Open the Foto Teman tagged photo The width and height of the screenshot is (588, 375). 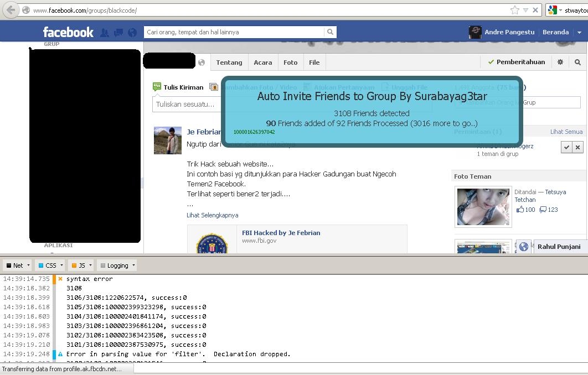coord(483,207)
